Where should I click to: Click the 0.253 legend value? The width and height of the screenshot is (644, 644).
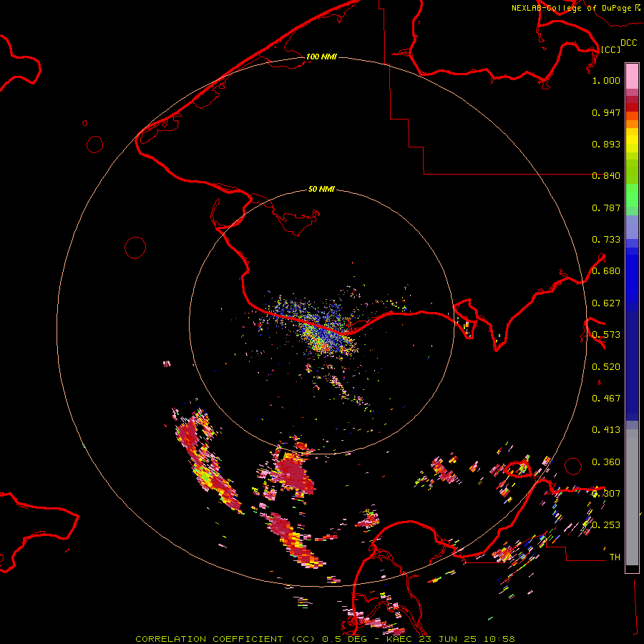(606, 525)
